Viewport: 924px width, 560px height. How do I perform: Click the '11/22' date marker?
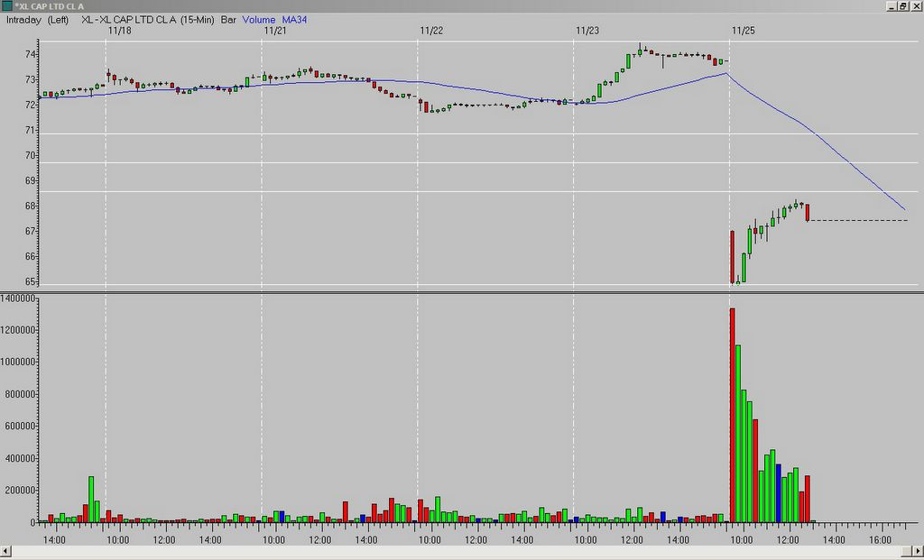(431, 31)
